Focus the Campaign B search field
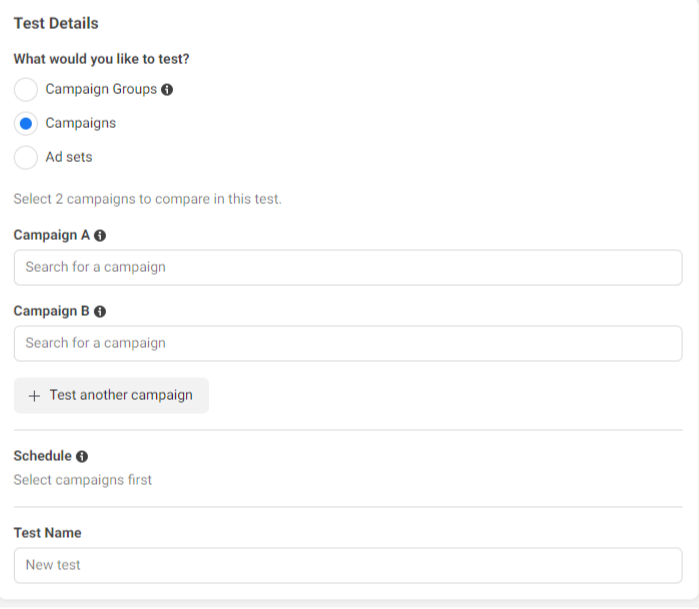Screen dimensions: 699x609 [348, 343]
